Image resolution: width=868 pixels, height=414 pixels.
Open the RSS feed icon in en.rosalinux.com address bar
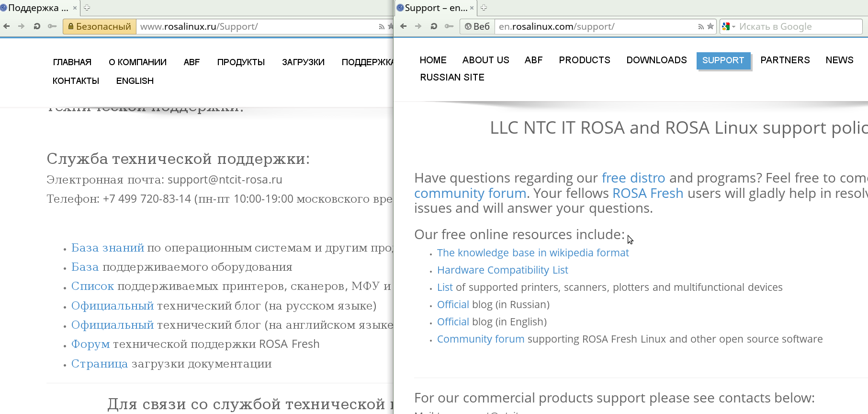click(701, 27)
